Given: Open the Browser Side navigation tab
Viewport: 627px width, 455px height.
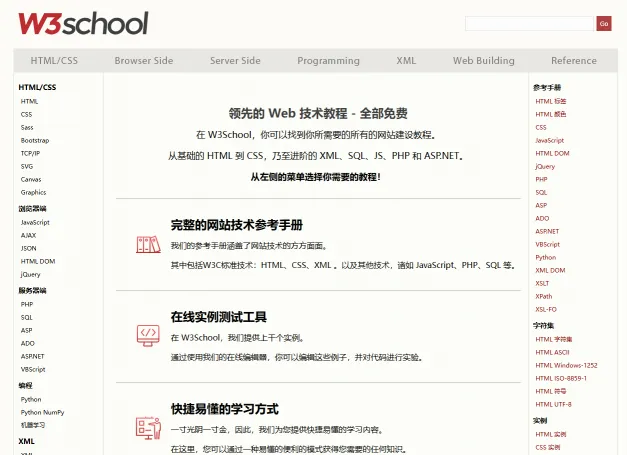Looking at the screenshot, I should tap(144, 60).
